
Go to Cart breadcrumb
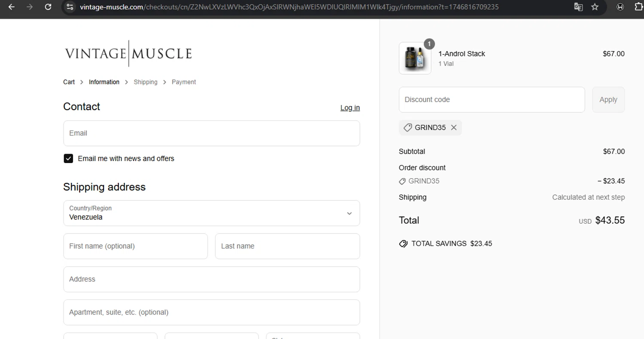pos(69,82)
